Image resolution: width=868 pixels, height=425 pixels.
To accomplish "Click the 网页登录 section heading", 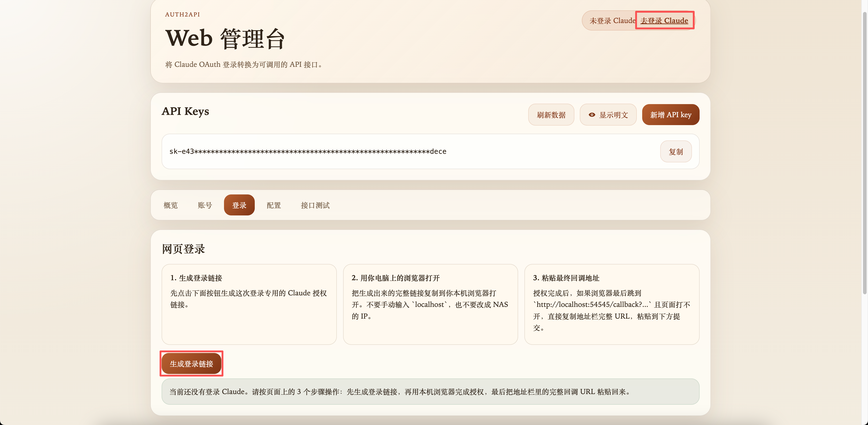I will click(183, 249).
